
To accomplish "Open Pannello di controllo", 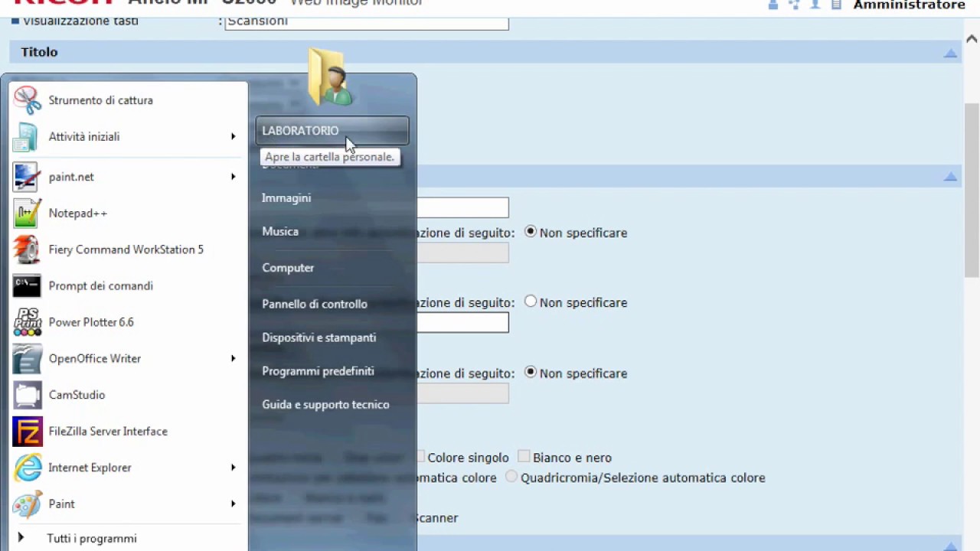I will coord(315,304).
